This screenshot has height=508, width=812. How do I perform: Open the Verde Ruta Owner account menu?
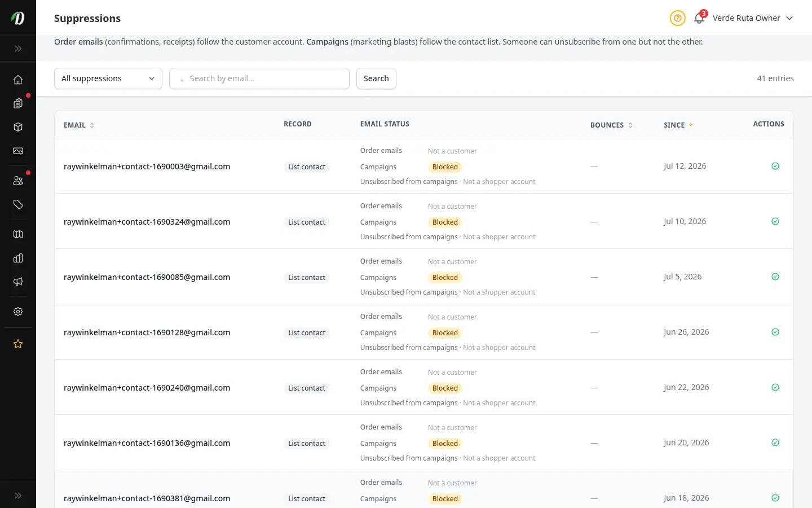click(x=753, y=18)
